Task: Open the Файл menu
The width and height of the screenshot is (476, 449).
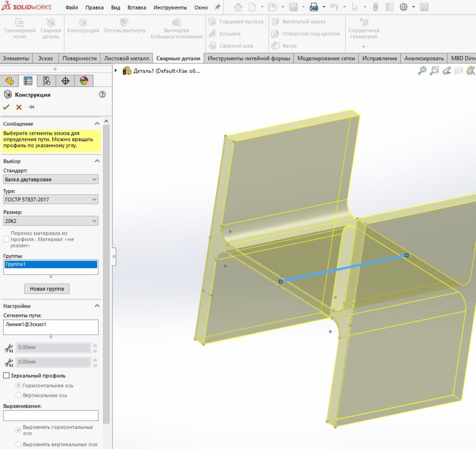Action: click(x=72, y=7)
